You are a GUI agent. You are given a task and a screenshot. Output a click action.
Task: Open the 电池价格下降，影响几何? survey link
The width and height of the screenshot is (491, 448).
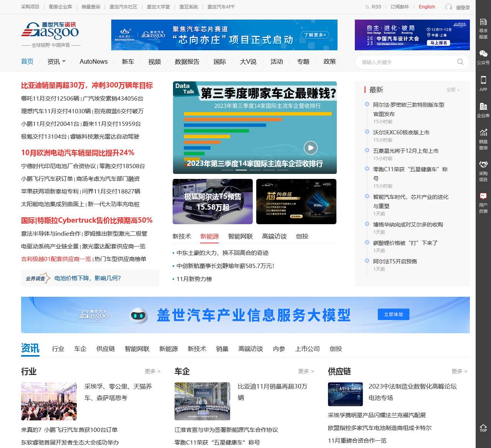(x=87, y=278)
